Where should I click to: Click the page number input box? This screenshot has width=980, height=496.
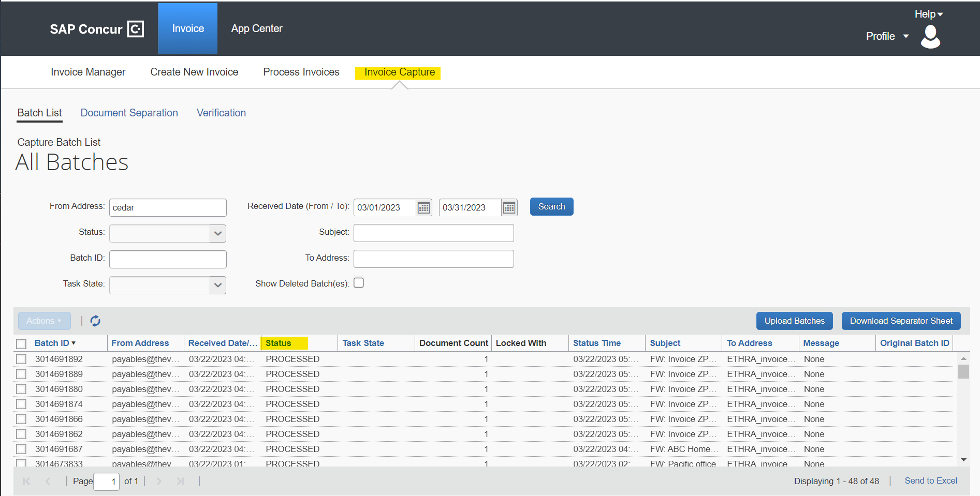(x=106, y=482)
